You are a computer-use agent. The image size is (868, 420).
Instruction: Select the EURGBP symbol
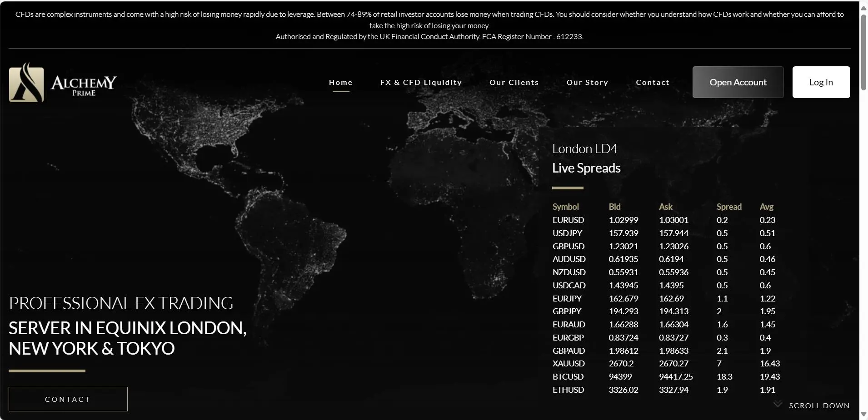[568, 337]
